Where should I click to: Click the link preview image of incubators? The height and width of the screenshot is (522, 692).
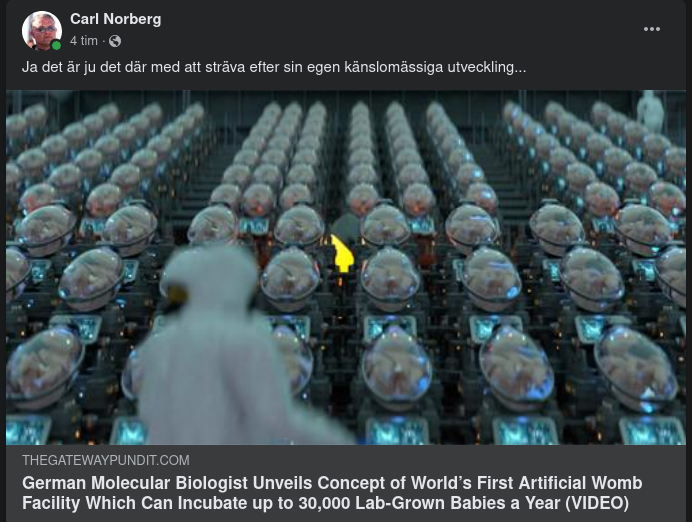346,267
